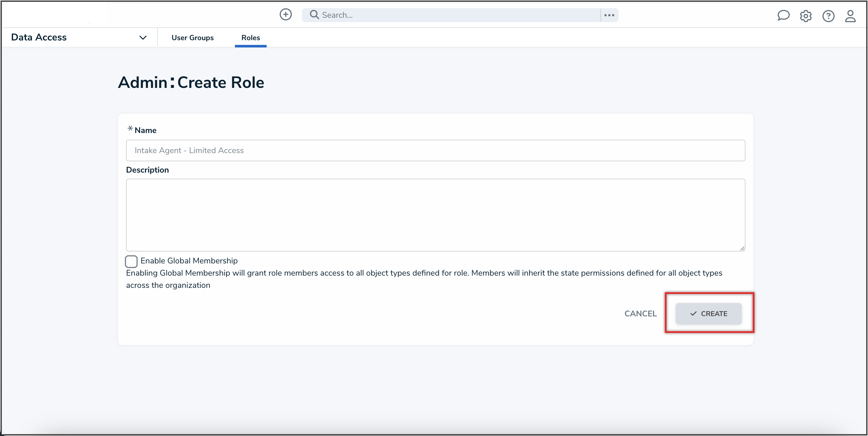The image size is (868, 436).
Task: Open the chat bubble icon
Action: [783, 15]
